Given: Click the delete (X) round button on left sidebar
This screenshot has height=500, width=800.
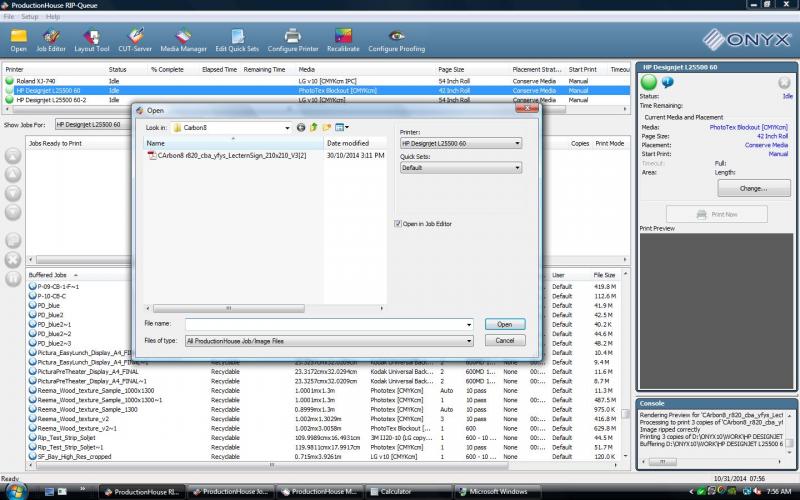Looking at the screenshot, I should click(x=13, y=259).
